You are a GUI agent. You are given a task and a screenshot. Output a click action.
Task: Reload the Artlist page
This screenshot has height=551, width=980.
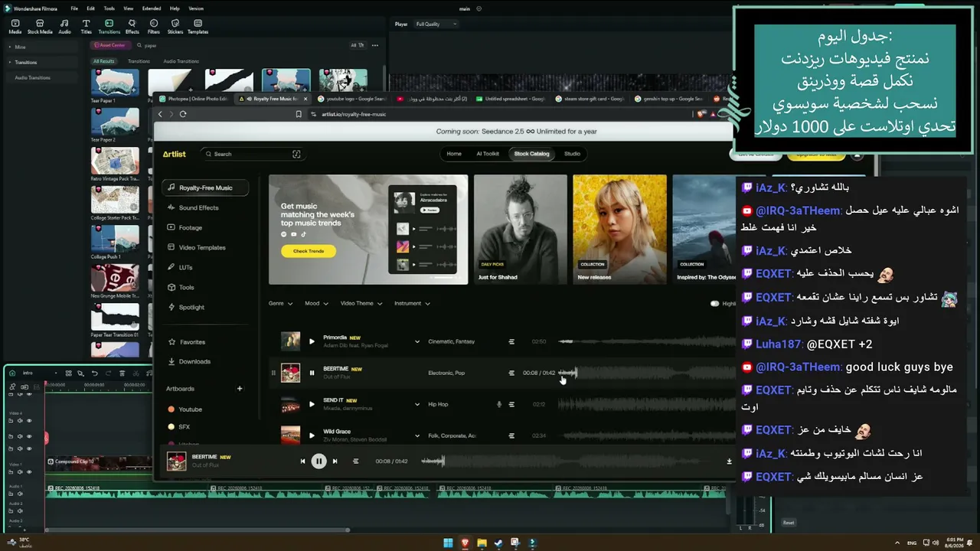pos(183,114)
